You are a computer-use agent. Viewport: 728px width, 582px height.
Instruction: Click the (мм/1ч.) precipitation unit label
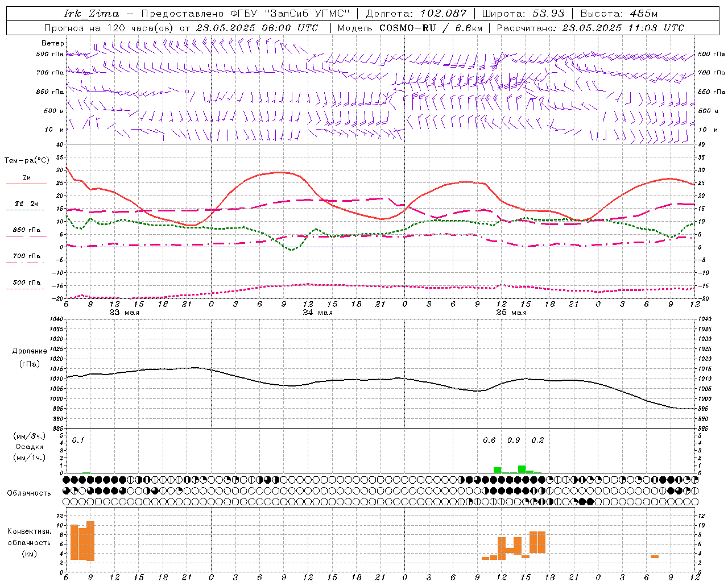tap(29, 458)
